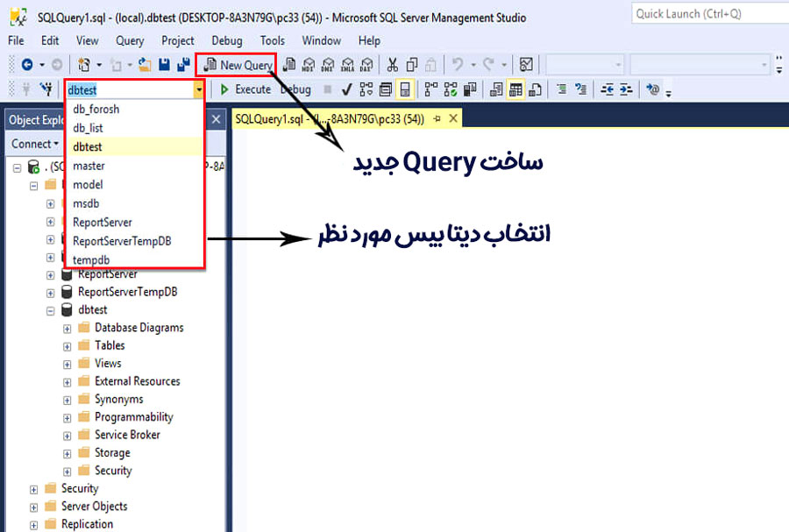Open the Tools menu
Image resolution: width=789 pixels, height=532 pixels.
pos(273,40)
